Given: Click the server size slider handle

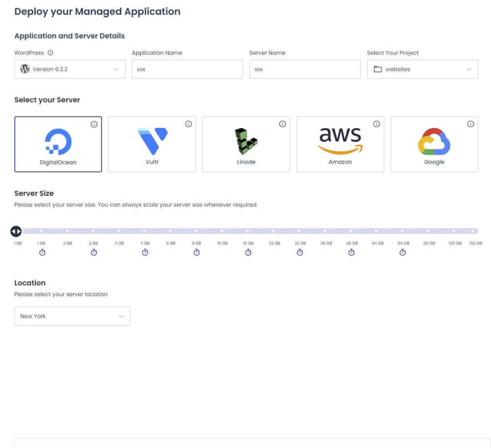Looking at the screenshot, I should [x=16, y=231].
